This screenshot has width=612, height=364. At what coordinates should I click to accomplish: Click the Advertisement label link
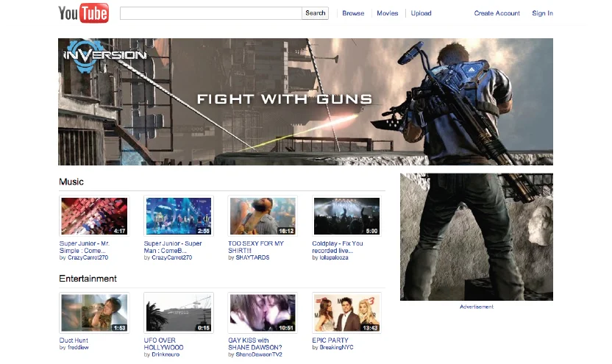[477, 307]
